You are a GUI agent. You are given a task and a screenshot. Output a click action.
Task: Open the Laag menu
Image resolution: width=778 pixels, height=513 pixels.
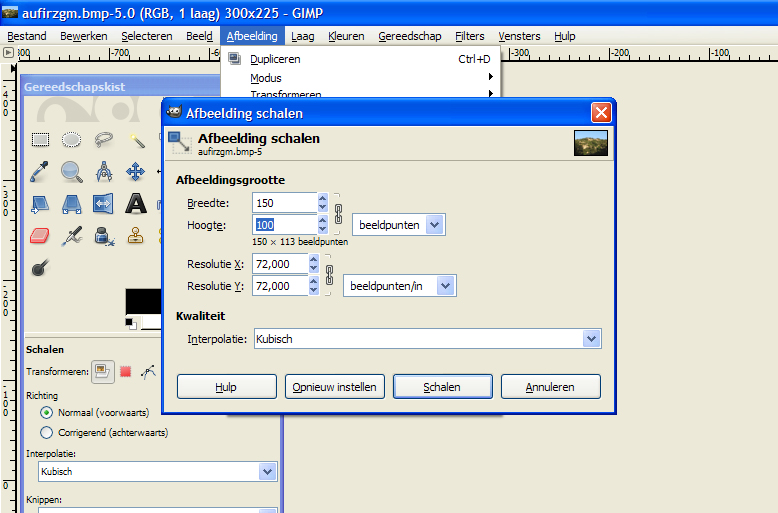coord(303,36)
